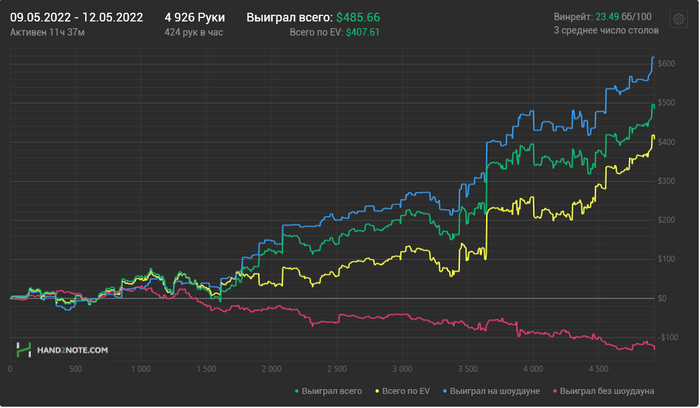Viewport: 700px width, 408px height.
Task: Open the graph settings gear icon
Action: click(679, 19)
